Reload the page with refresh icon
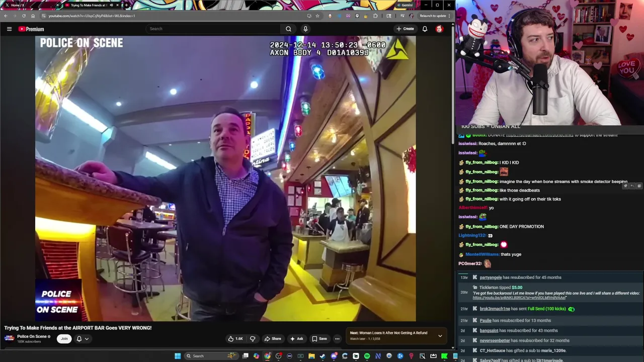Screen dimensions: 644x362 24,16
